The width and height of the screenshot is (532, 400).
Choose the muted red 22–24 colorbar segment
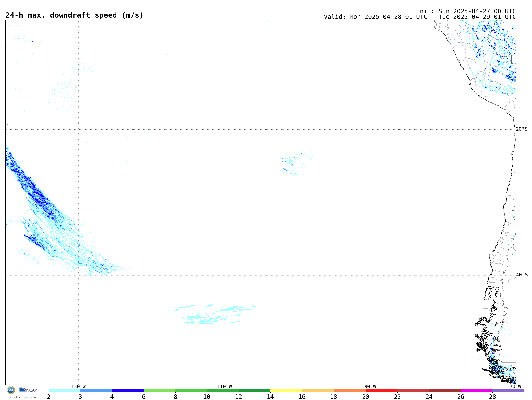413,391
